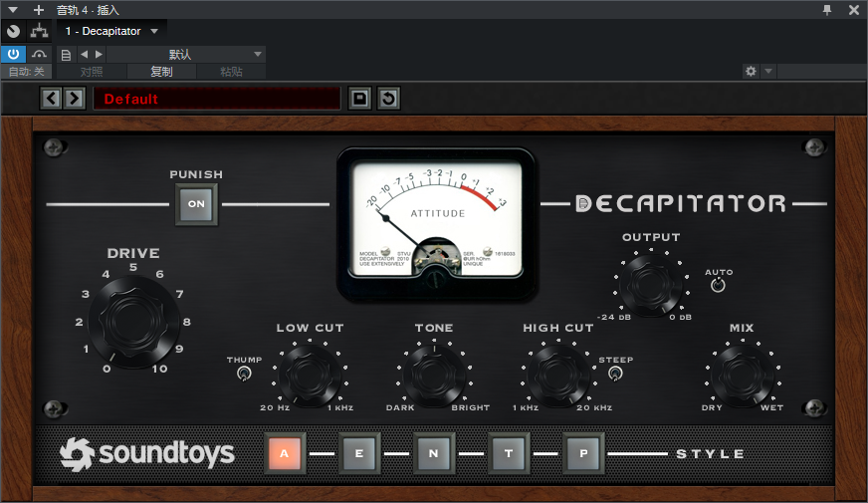The height and width of the screenshot is (503, 868).
Task: Click the Soundtoys logo
Action: point(147,454)
